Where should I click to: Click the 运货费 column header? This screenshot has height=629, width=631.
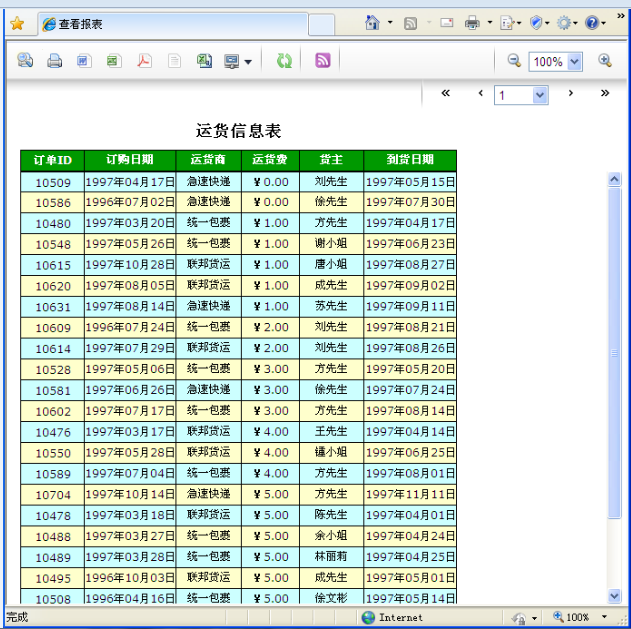click(x=270, y=160)
